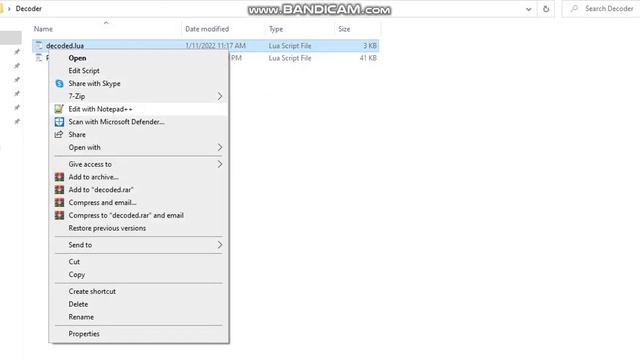The image size is (640, 360).
Task: Click the Microsoft Defender shield icon
Action: (x=59, y=122)
